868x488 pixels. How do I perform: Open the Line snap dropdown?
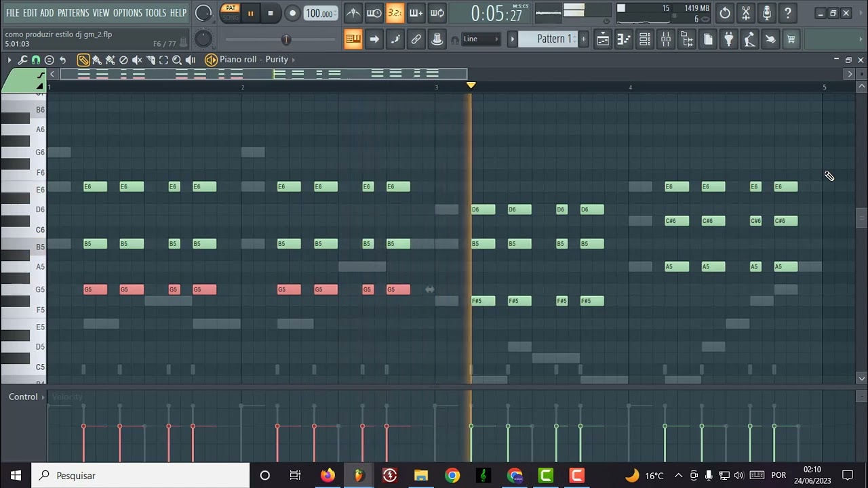(x=481, y=39)
